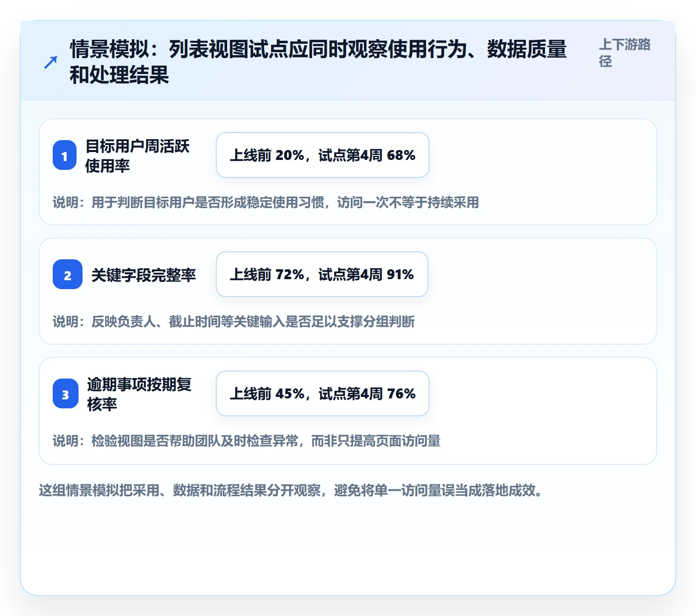Image resolution: width=696 pixels, height=616 pixels.
Task: Click the number 1 badge
Action: (x=65, y=155)
